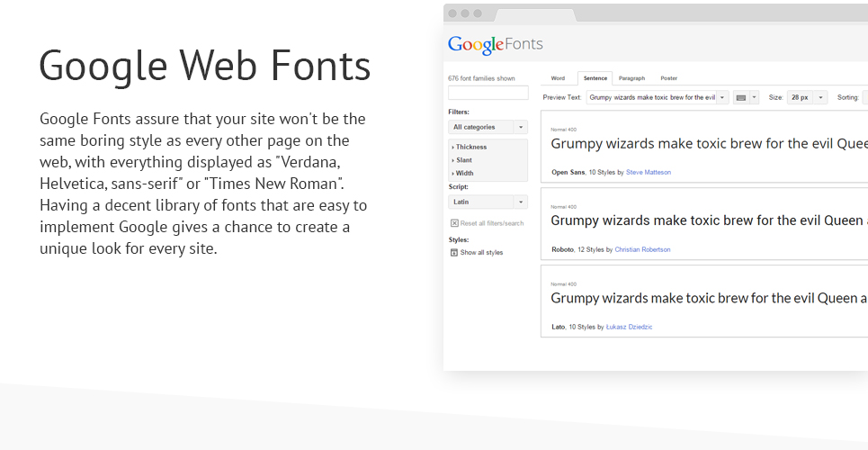Screen dimensions: 868x450
Task: Open the Latin script dropdown
Action: pyautogui.click(x=488, y=202)
